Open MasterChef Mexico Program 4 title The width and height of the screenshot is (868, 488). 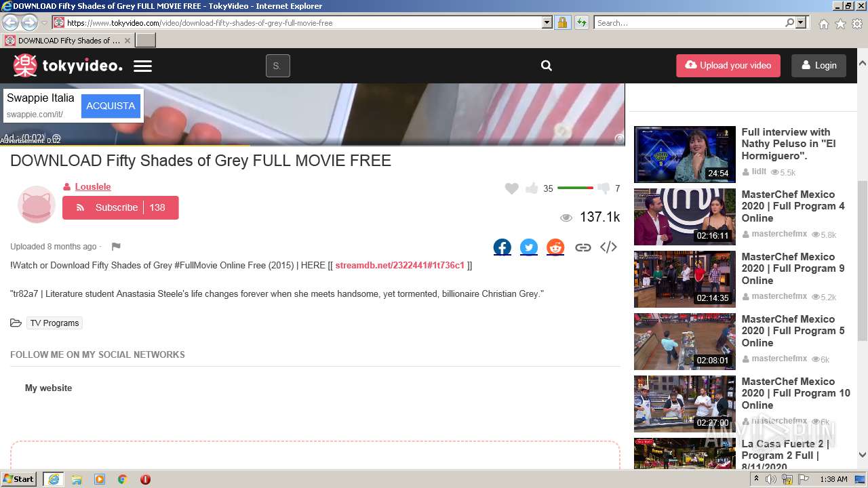tap(793, 206)
